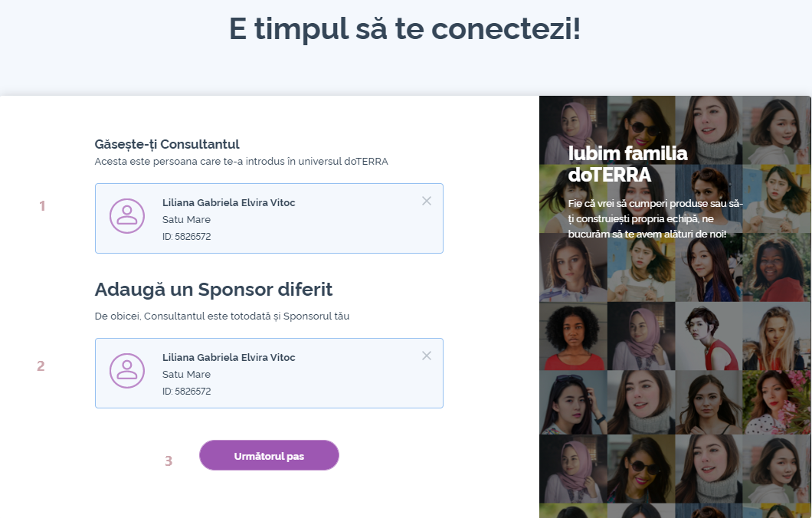Image resolution: width=812 pixels, height=518 pixels.
Task: Click the photo of the woman with curly afro hair
Action: coord(572,336)
